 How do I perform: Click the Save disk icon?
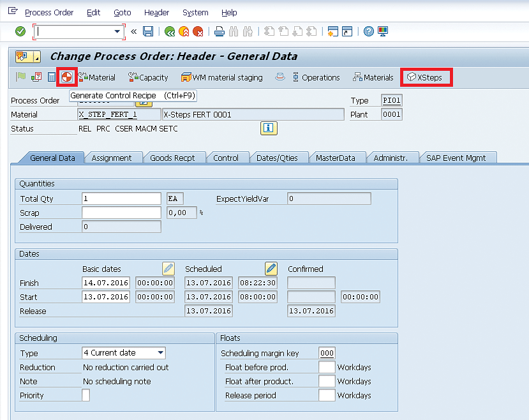pos(148,31)
